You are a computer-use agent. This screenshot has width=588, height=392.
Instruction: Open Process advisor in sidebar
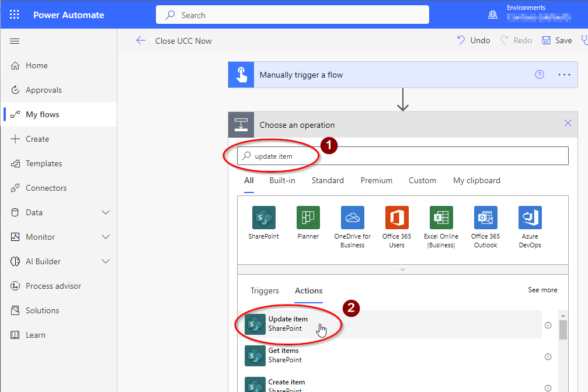point(59,286)
